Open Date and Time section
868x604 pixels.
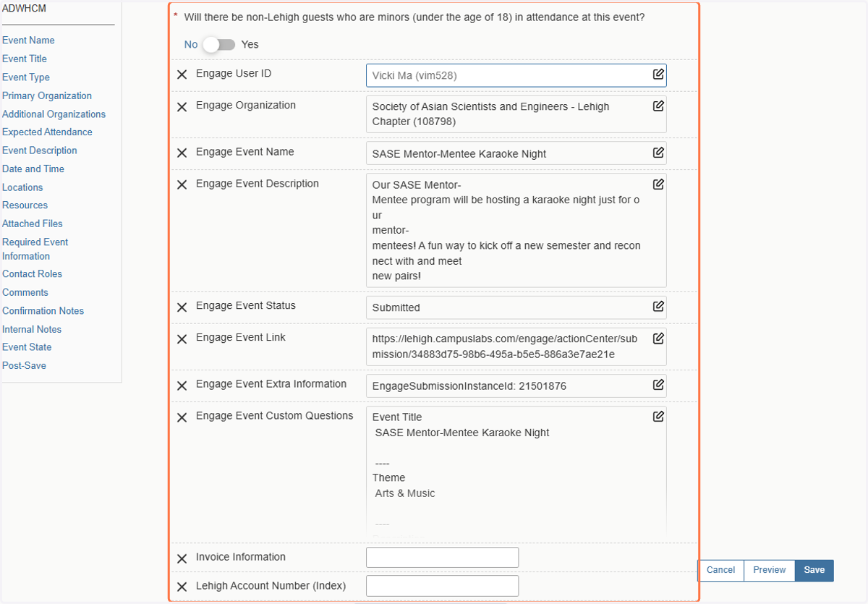(33, 169)
